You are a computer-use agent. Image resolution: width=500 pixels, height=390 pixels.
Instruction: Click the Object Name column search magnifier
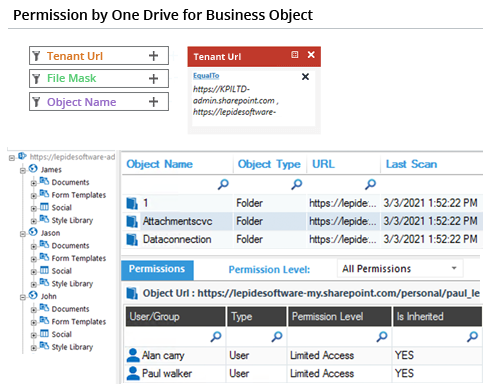coord(223,184)
